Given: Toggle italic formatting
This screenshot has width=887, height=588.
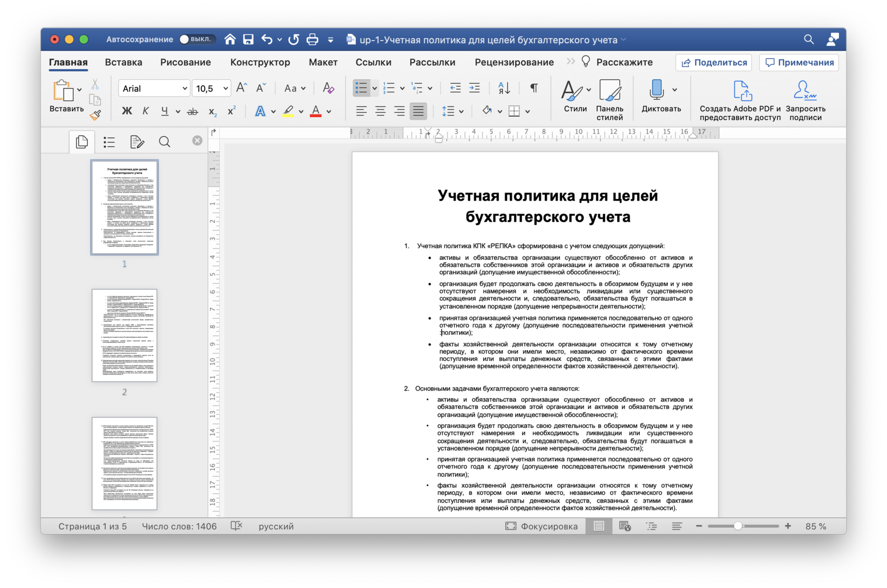Looking at the screenshot, I should [146, 111].
